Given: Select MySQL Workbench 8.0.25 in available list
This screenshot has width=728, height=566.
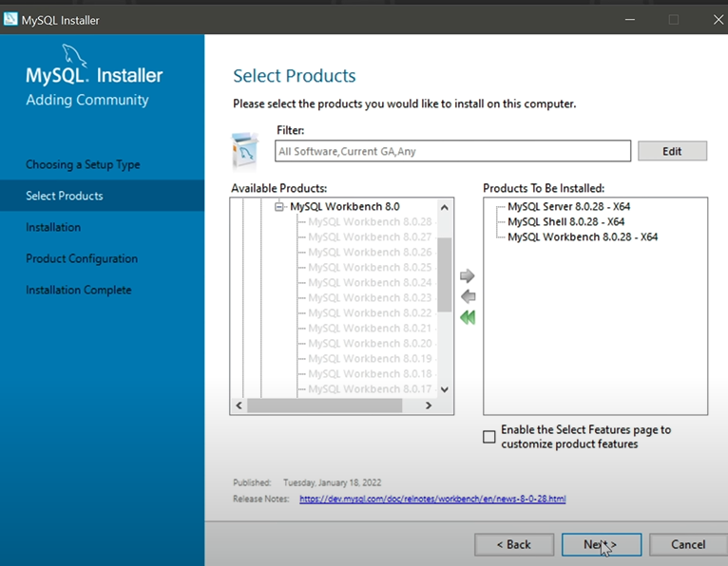Looking at the screenshot, I should [x=370, y=267].
